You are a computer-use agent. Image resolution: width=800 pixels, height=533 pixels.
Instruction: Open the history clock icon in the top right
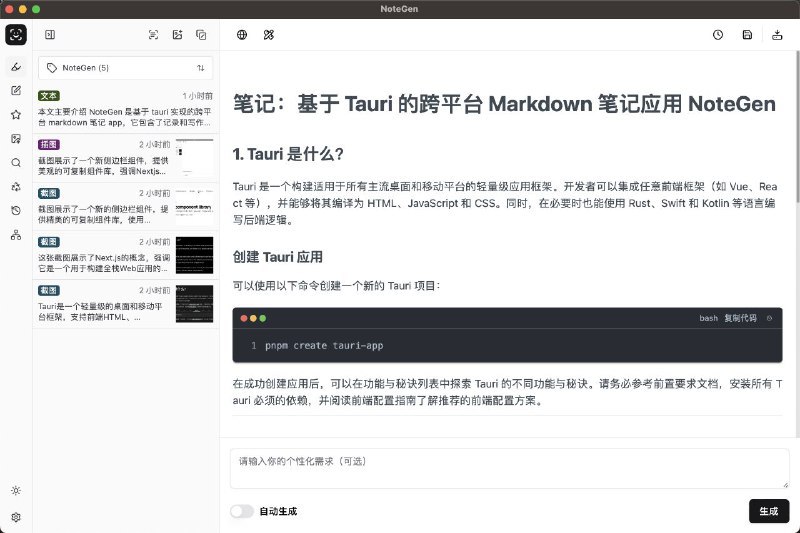718,35
